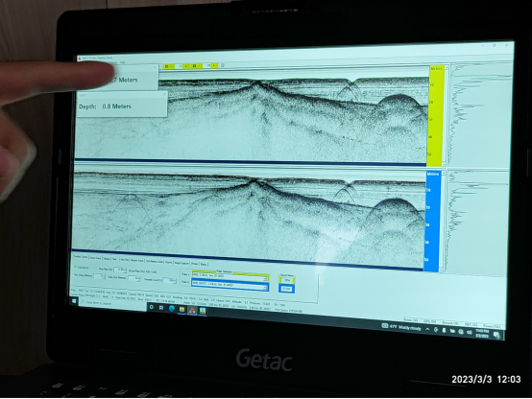Click the taskbar search box

click(x=113, y=303)
